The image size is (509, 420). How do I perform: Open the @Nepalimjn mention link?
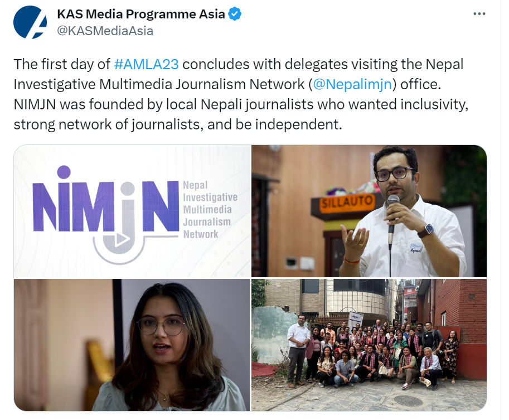coord(352,84)
